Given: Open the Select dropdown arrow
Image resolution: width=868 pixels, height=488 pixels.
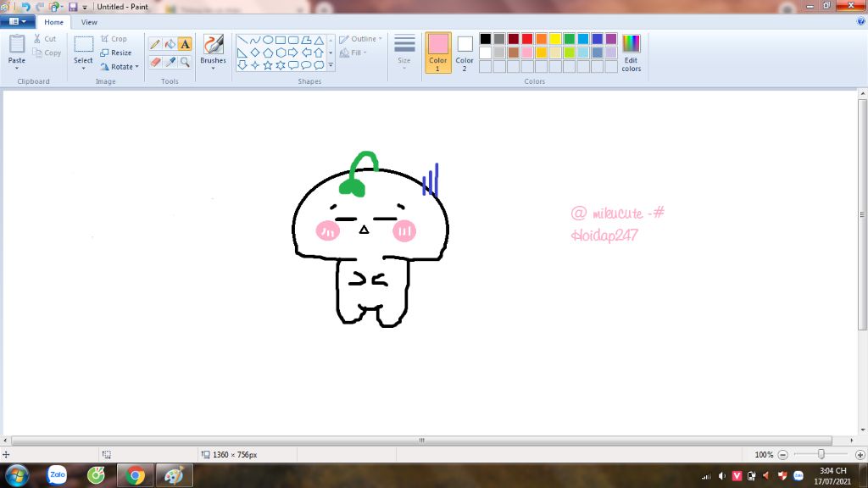Looking at the screenshot, I should (x=84, y=68).
